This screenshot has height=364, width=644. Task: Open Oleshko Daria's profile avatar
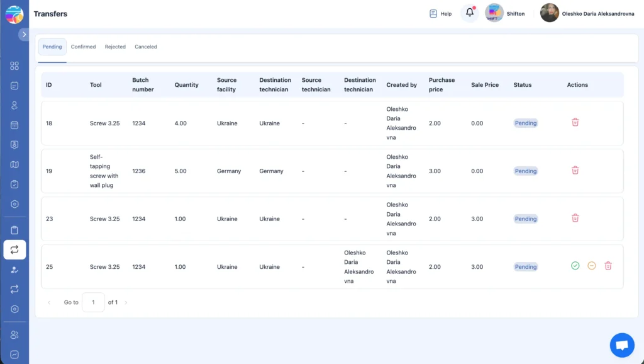tap(548, 13)
